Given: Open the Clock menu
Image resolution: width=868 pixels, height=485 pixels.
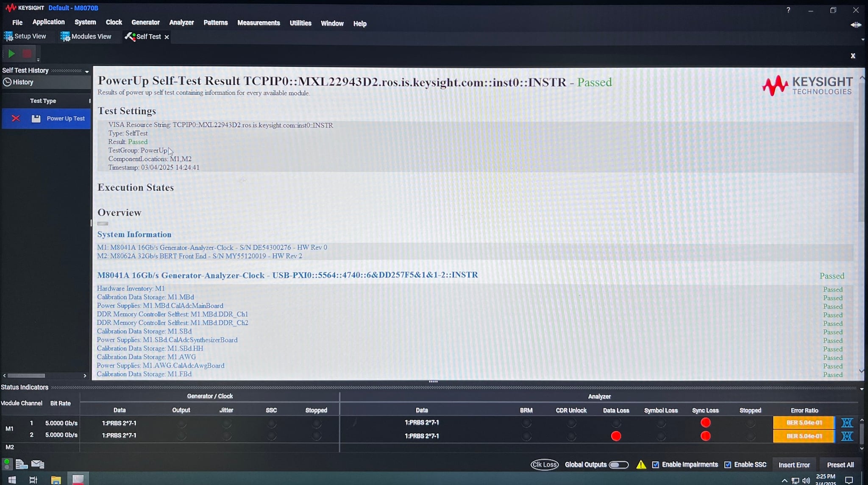Looking at the screenshot, I should coord(114,22).
